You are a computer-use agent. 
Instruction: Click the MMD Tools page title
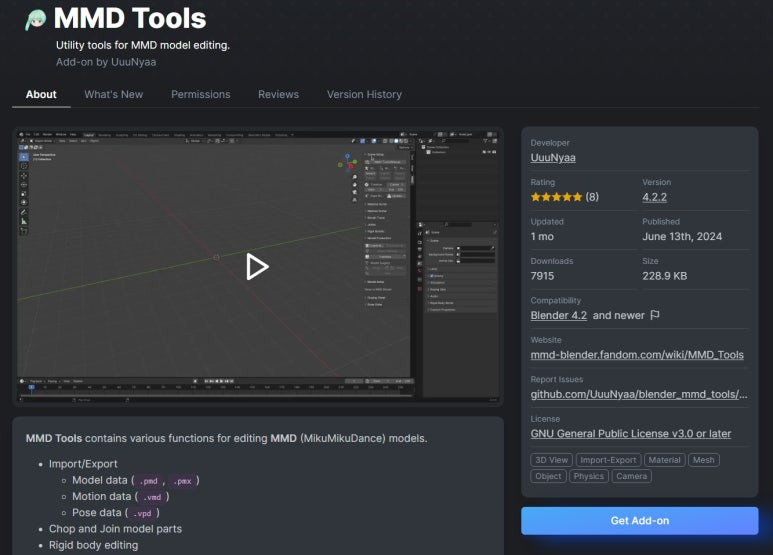(130, 19)
